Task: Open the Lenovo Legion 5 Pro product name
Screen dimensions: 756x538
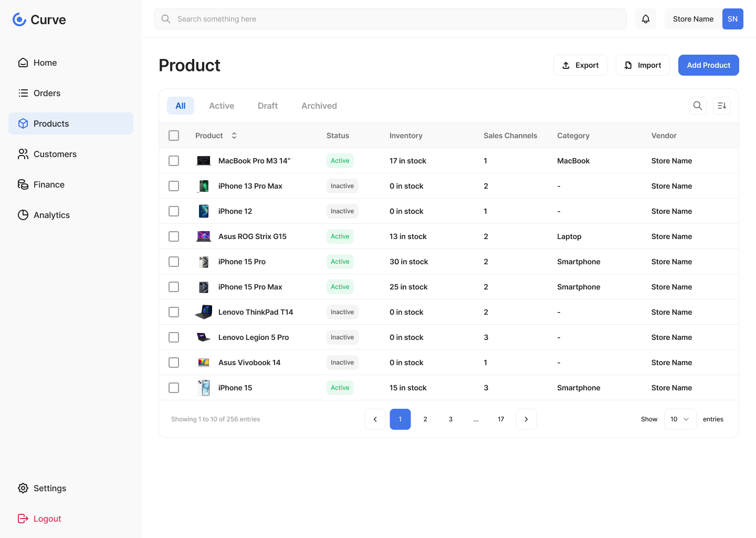Action: 254,337
